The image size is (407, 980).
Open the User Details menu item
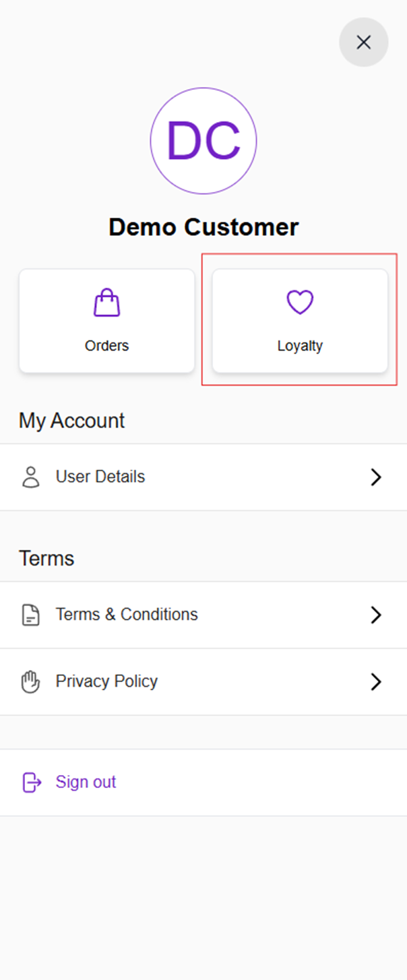tap(100, 477)
